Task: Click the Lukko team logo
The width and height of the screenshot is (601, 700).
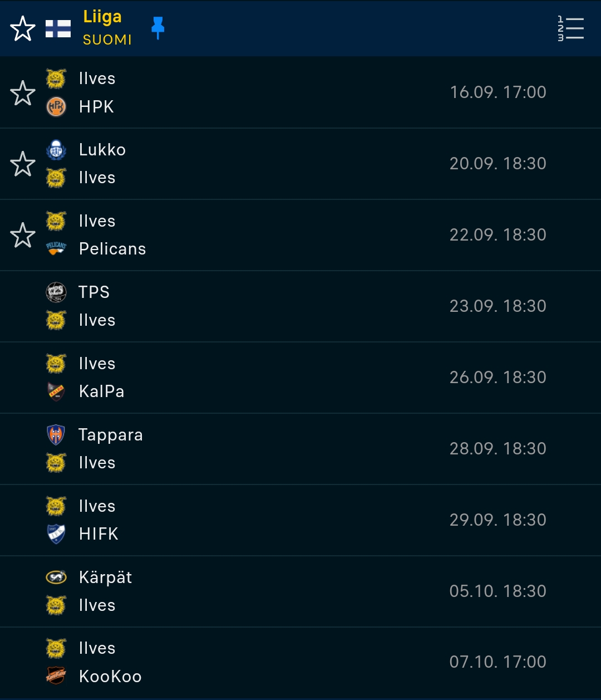Action: point(56,150)
